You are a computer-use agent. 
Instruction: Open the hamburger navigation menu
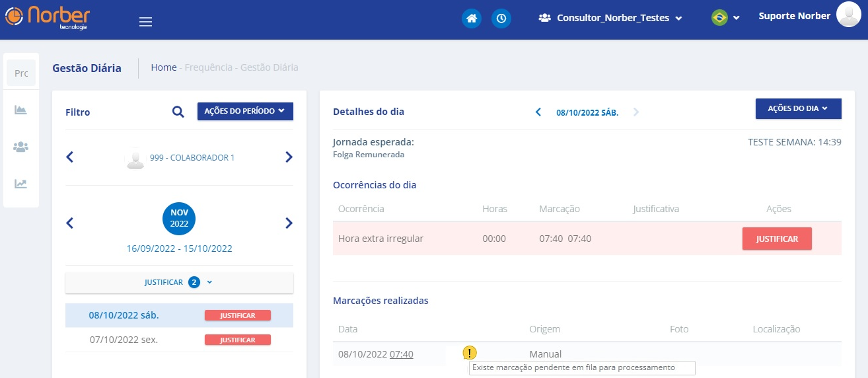coord(145,22)
